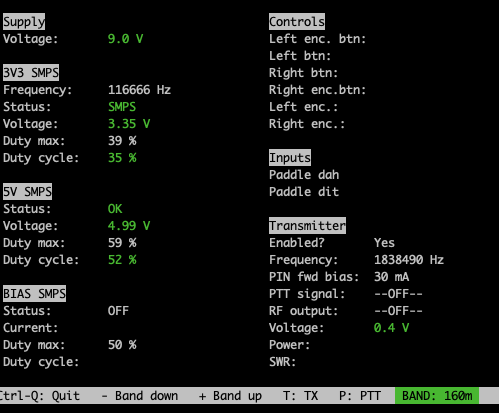Click the Power: label

[x=290, y=345]
